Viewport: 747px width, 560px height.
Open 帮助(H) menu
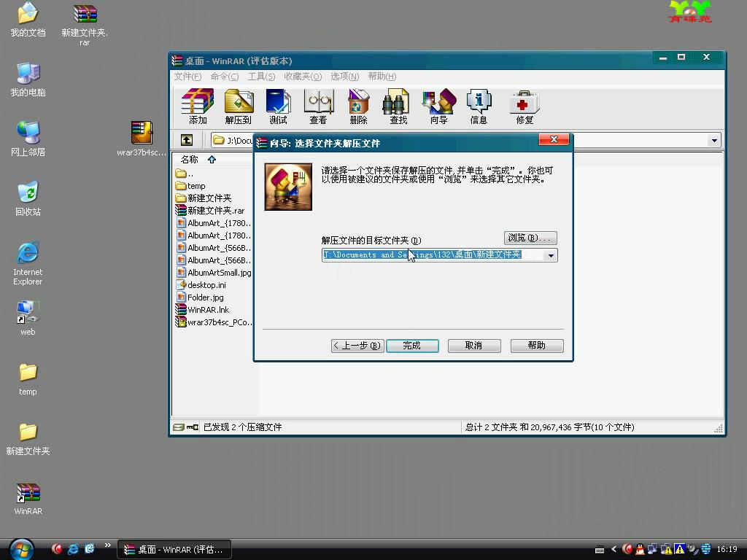tap(382, 77)
